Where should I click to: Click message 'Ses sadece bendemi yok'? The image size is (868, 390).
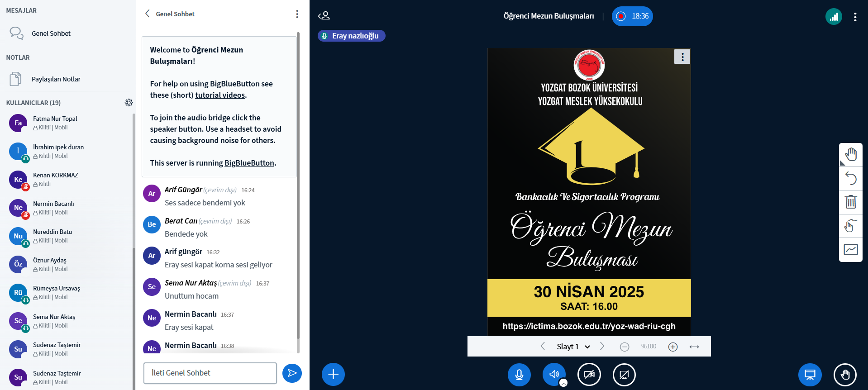pos(205,203)
